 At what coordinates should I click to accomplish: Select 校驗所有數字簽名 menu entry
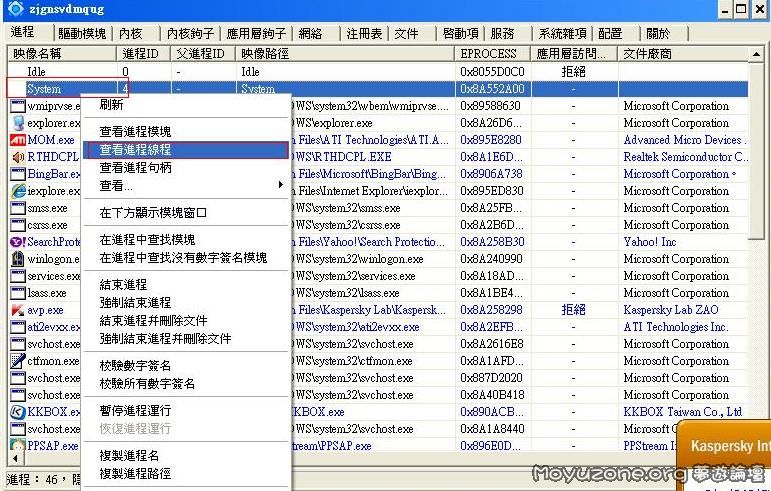pos(186,383)
